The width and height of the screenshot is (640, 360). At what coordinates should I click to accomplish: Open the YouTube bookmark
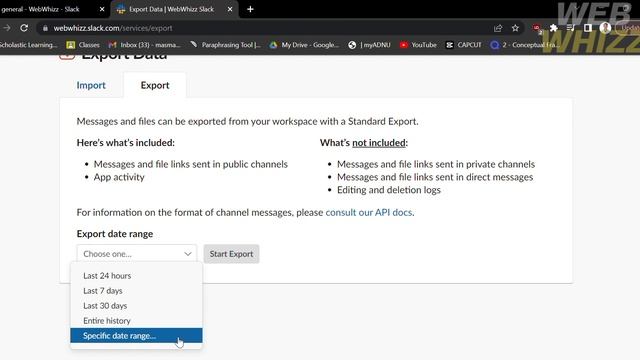pyautogui.click(x=418, y=45)
